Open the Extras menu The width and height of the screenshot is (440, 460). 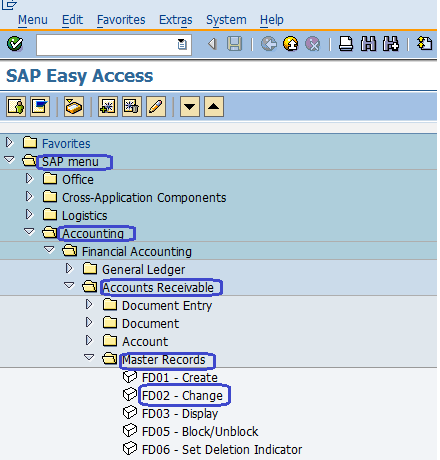tap(176, 20)
